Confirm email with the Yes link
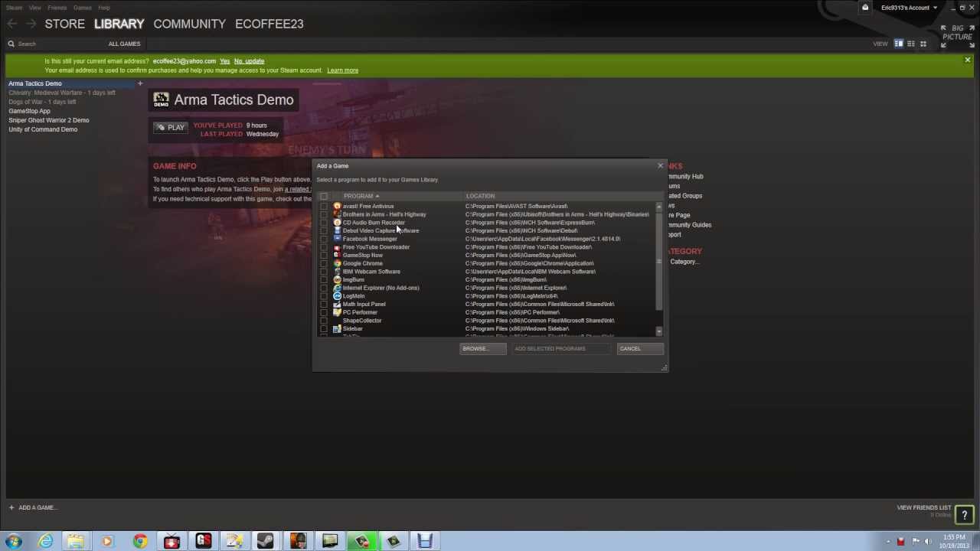Screen dimensions: 980x551 coord(224,61)
